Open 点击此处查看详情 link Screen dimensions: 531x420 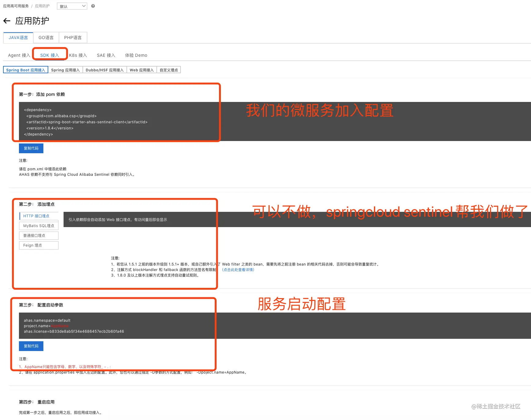pos(238,270)
